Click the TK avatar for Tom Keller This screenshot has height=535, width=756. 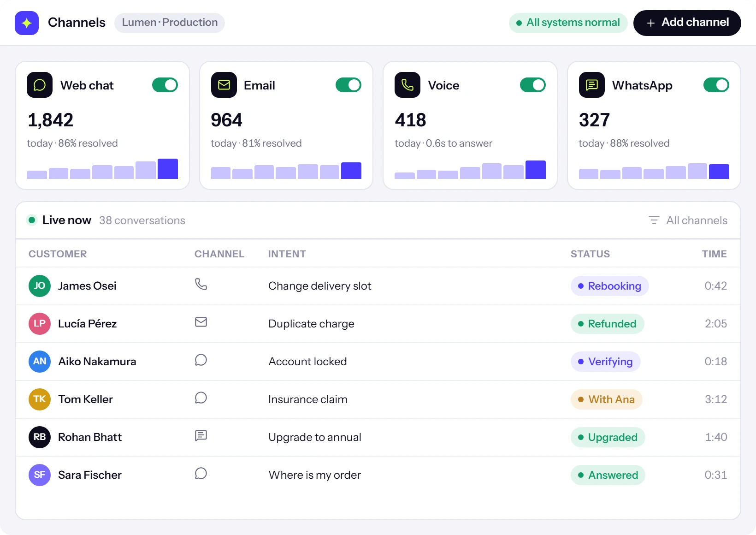[40, 399]
